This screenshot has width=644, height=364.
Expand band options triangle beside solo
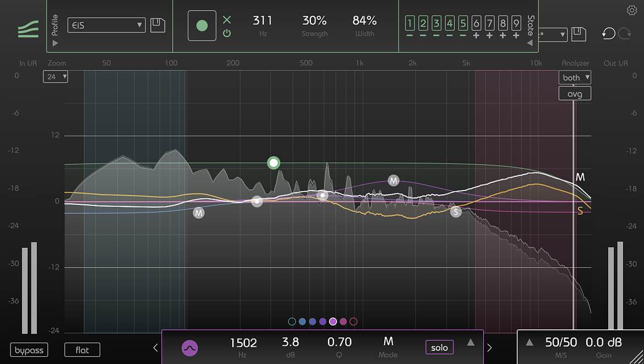[471, 342]
